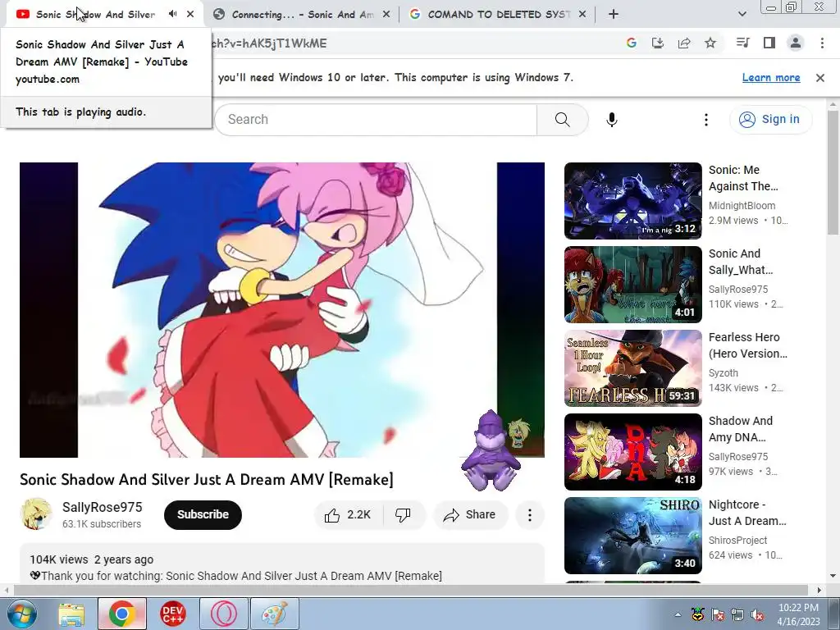
Task: Click the share page icon in address bar
Action: tap(684, 43)
